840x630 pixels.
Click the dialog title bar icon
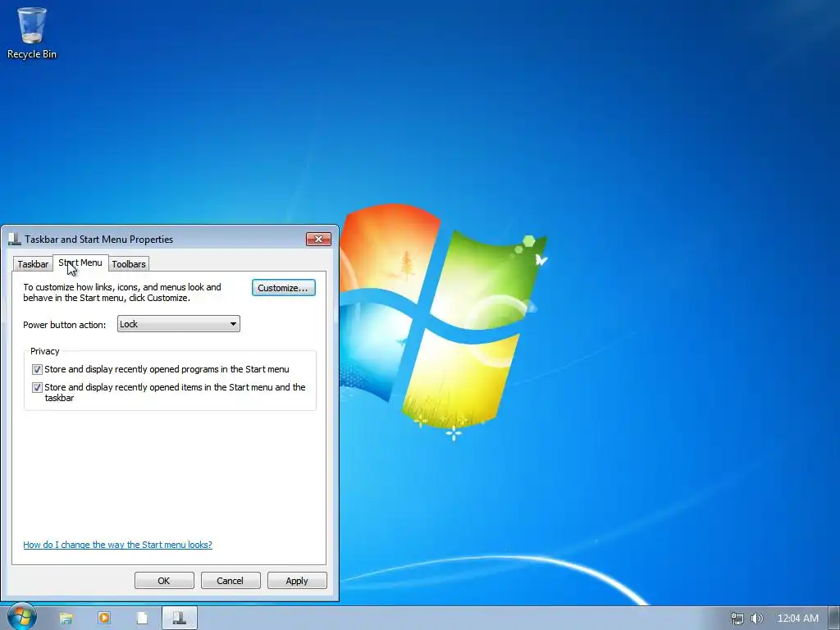(x=15, y=239)
